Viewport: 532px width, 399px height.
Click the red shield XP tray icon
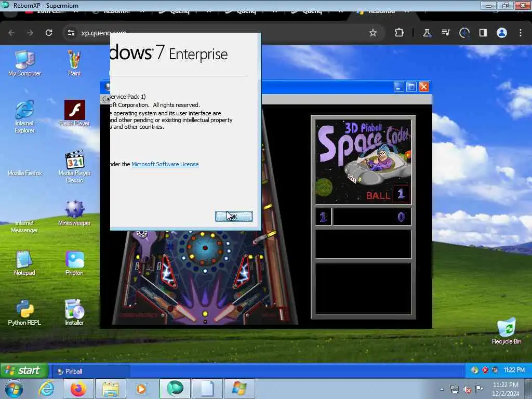[x=485, y=370]
